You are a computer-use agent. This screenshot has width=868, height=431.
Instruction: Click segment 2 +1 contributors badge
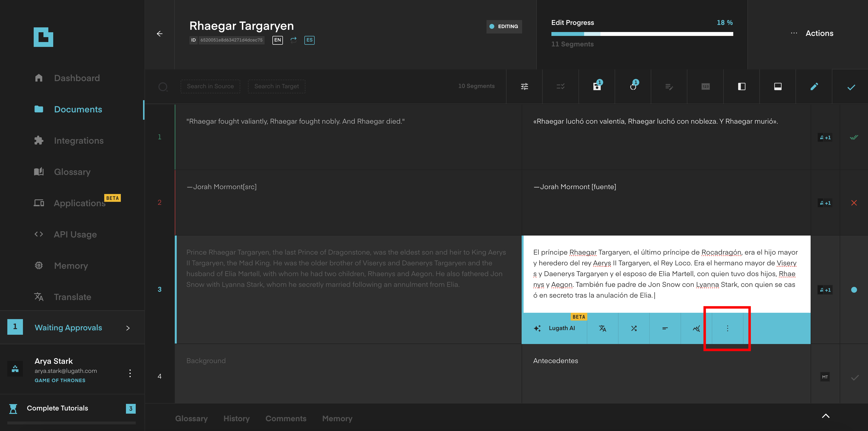coord(825,203)
